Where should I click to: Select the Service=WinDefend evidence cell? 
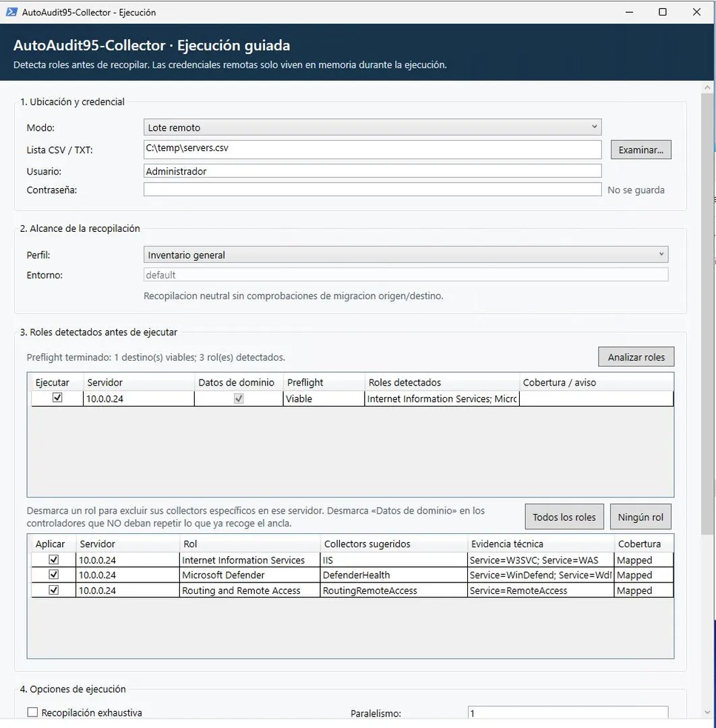[541, 575]
